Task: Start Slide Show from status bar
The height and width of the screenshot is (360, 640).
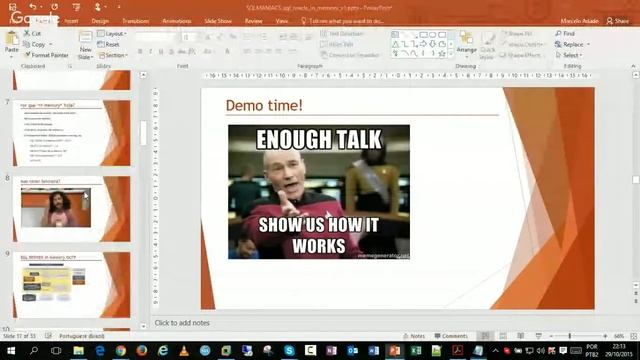Action: [539, 336]
